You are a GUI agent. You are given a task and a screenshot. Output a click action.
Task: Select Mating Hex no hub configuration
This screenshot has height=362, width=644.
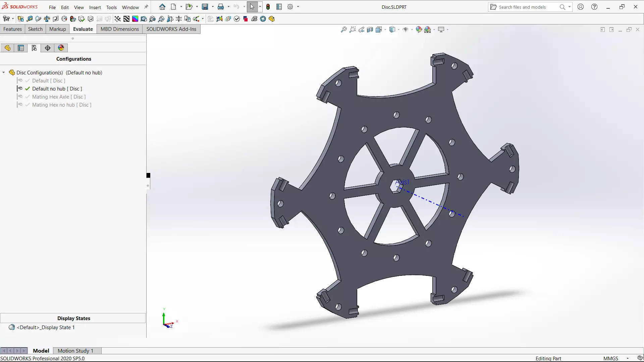click(62, 105)
